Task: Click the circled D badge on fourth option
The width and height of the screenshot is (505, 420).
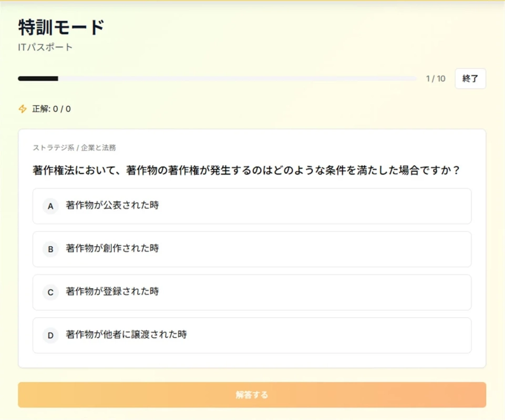Action: 50,335
